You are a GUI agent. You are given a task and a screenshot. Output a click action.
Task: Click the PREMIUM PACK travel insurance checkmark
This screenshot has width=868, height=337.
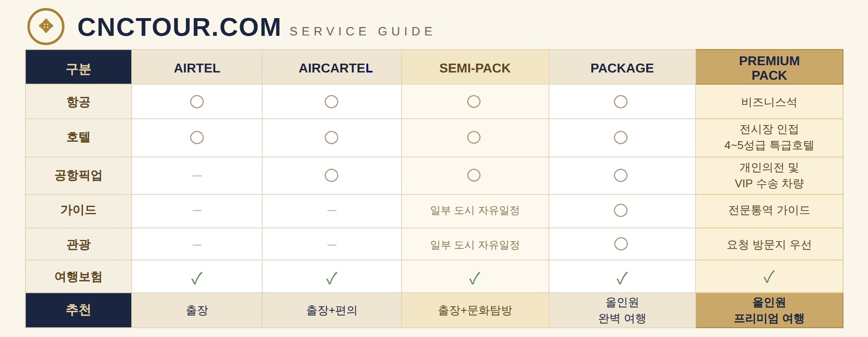(x=769, y=277)
